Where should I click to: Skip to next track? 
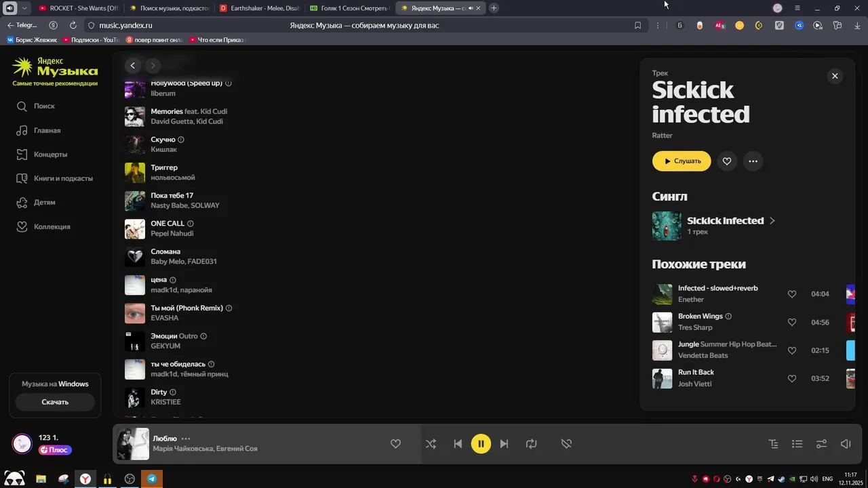click(x=504, y=444)
